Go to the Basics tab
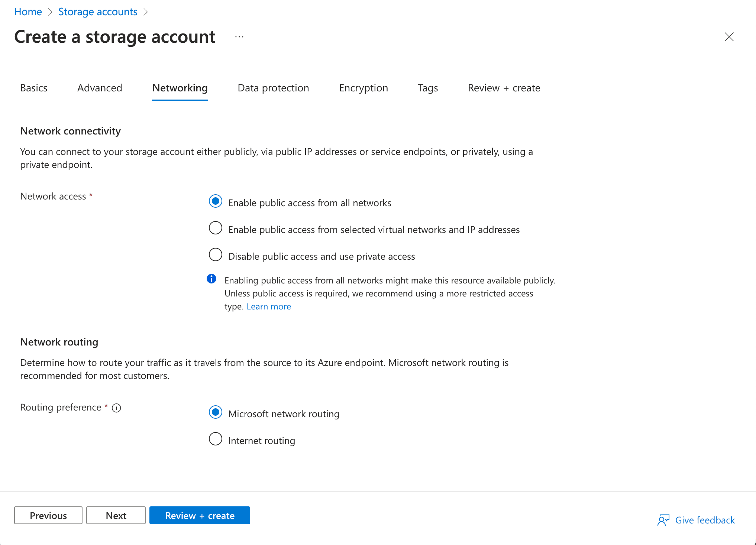The width and height of the screenshot is (756, 545). point(33,88)
